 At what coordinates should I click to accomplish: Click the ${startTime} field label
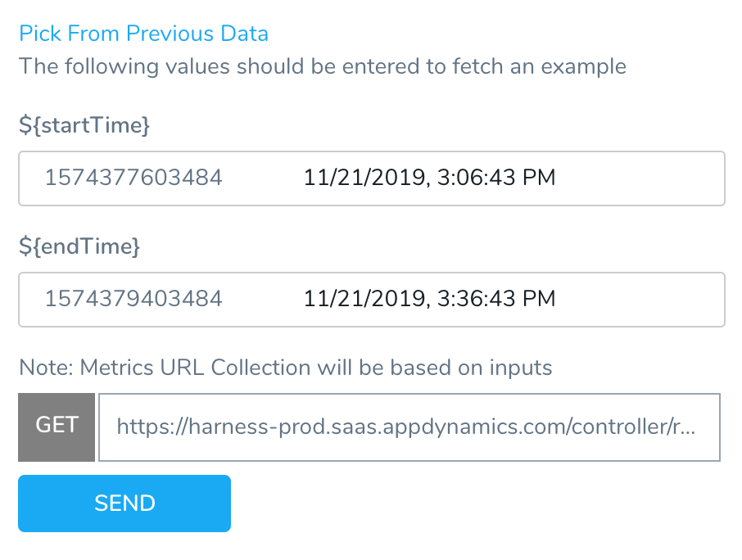[x=84, y=125]
